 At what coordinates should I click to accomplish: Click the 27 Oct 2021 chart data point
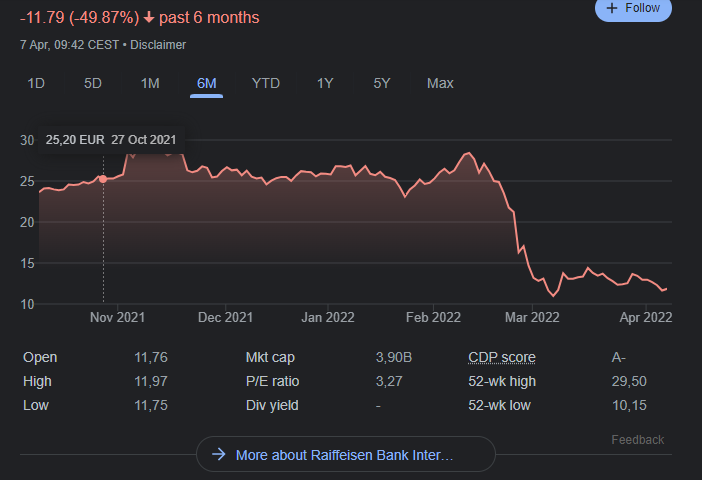103,178
